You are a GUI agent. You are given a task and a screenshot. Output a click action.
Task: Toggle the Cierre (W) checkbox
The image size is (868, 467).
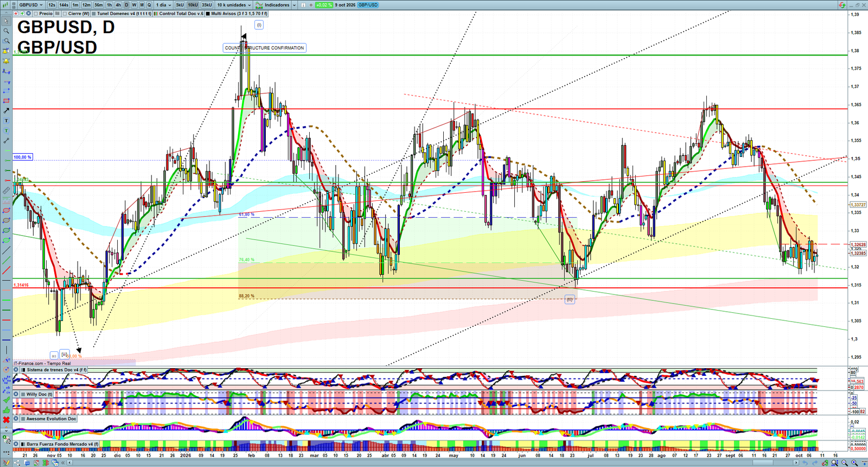pos(65,14)
